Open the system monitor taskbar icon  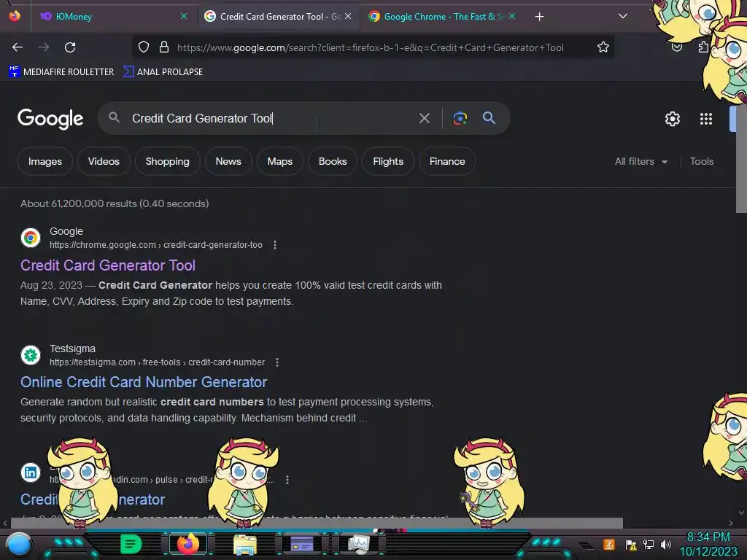pyautogui.click(x=359, y=544)
